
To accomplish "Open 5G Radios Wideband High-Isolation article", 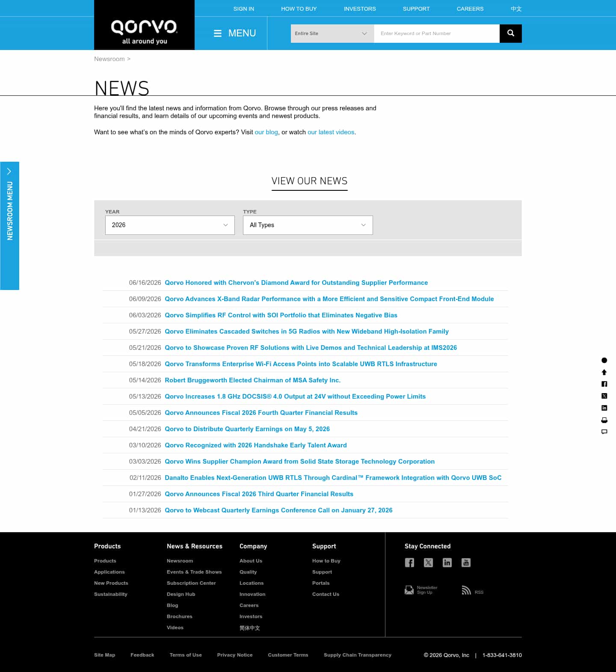I will click(307, 332).
